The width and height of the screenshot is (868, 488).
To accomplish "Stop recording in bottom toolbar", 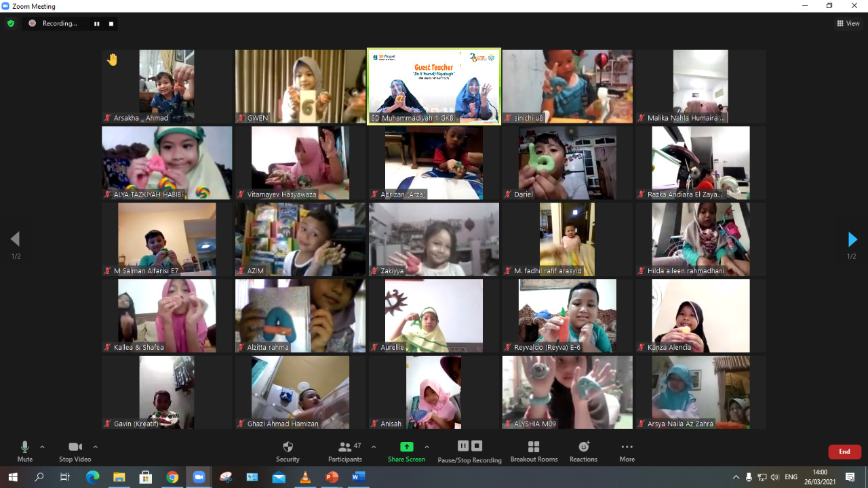I will pyautogui.click(x=477, y=445).
